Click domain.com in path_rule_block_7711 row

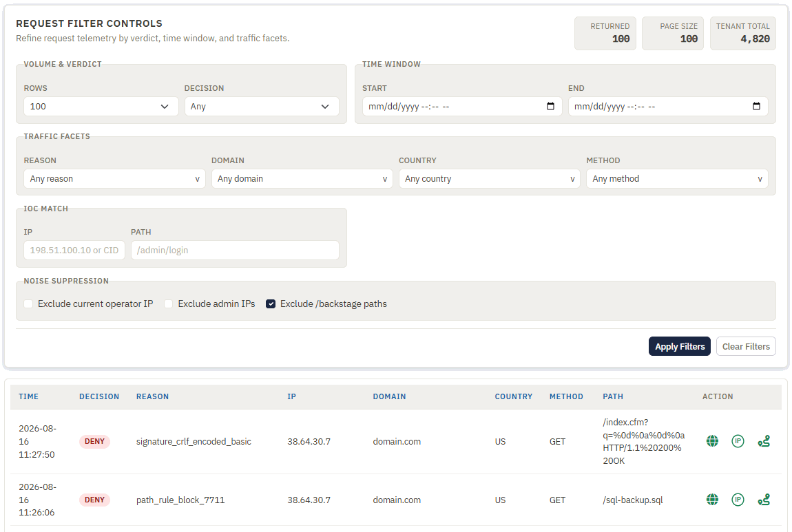point(397,500)
